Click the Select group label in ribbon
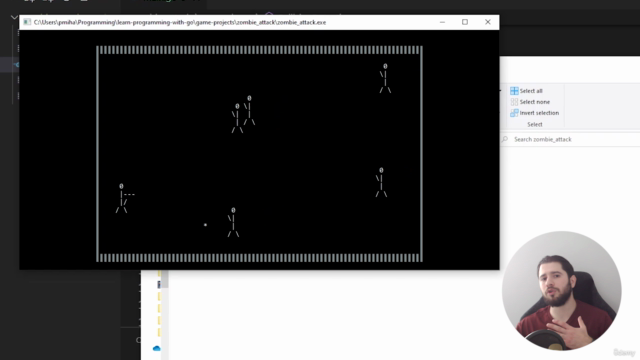The height and width of the screenshot is (360, 640). pyautogui.click(x=535, y=124)
